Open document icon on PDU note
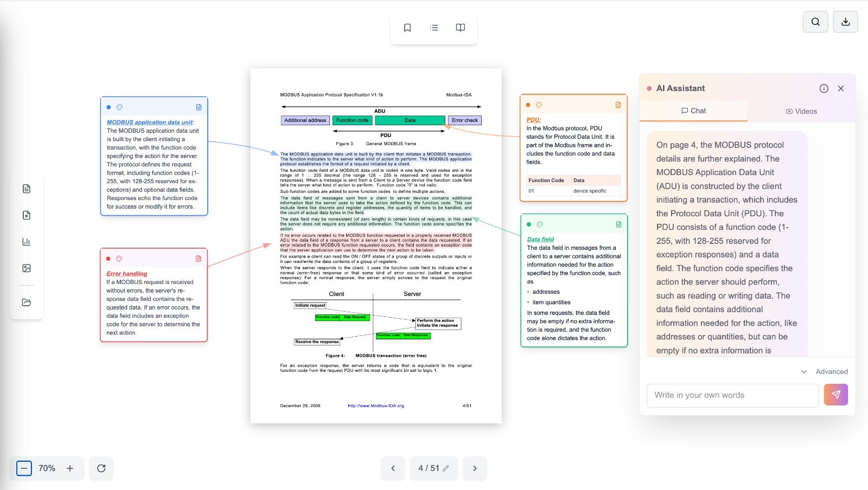Image resolution: width=868 pixels, height=490 pixels. (x=618, y=105)
